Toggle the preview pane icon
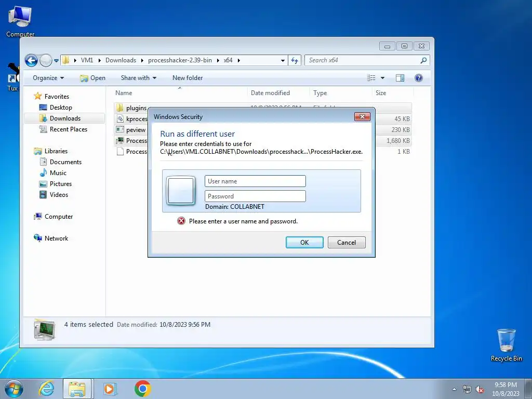The image size is (532, 399). [x=400, y=78]
